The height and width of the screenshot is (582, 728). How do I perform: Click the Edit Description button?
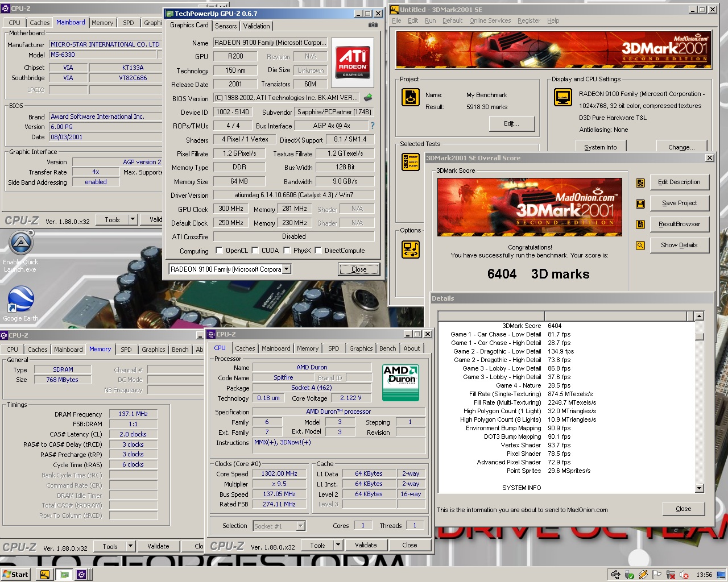point(679,182)
